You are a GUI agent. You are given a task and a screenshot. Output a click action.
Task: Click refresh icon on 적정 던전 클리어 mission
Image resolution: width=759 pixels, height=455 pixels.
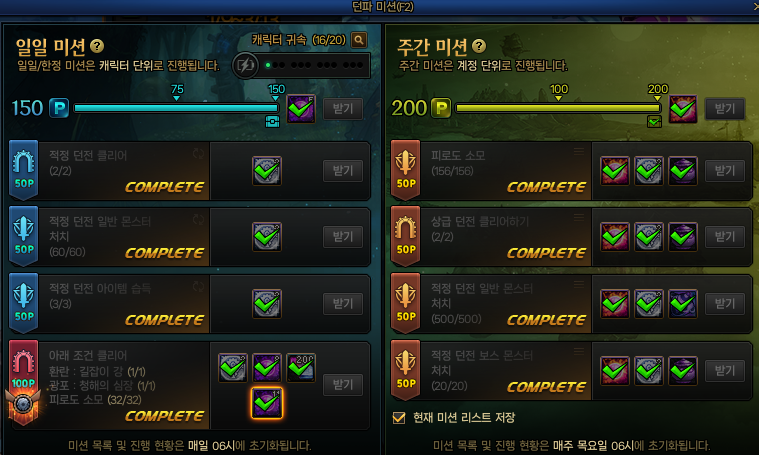click(198, 154)
